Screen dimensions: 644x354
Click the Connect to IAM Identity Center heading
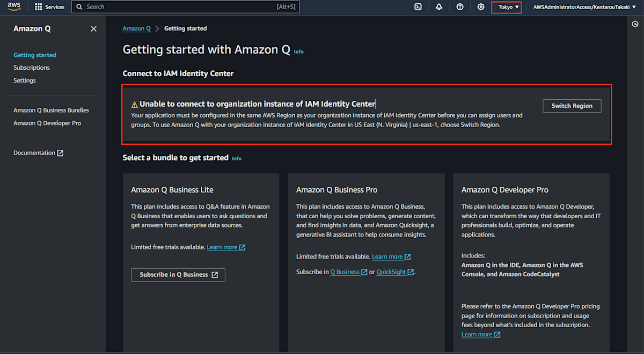point(178,73)
